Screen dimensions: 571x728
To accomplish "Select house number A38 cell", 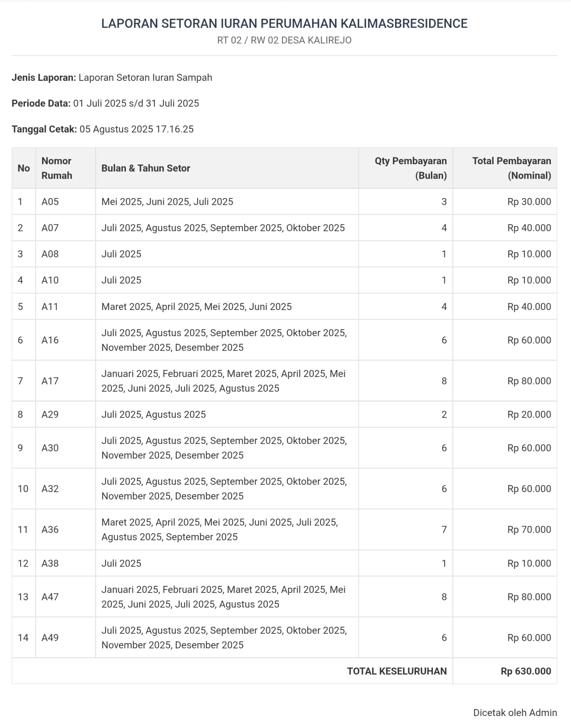I will click(x=50, y=563).
